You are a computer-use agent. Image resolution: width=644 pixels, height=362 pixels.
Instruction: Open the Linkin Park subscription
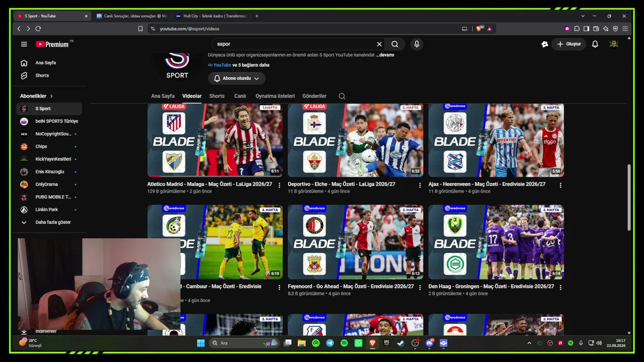[x=49, y=210]
